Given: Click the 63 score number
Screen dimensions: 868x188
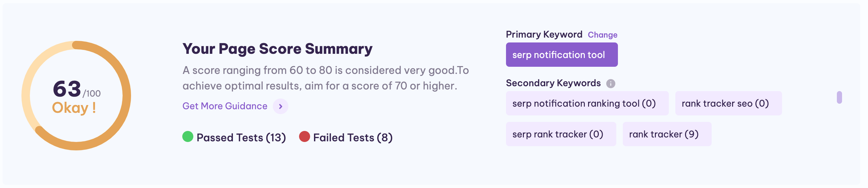Looking at the screenshot, I should tap(67, 89).
